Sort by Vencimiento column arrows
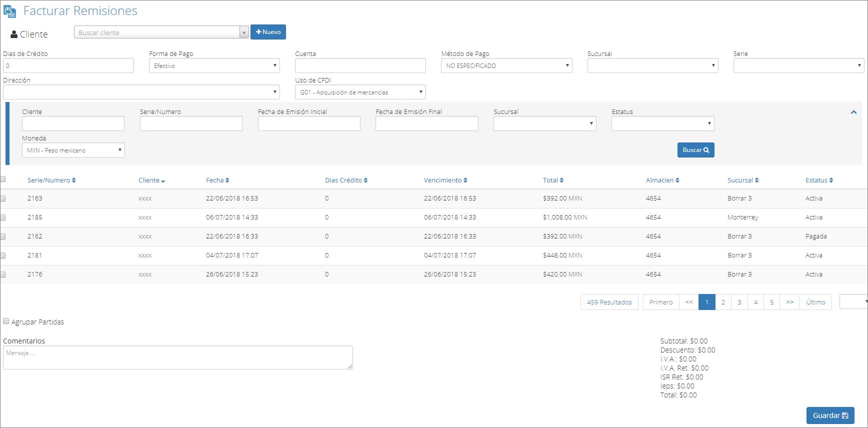868x428 pixels. (465, 180)
